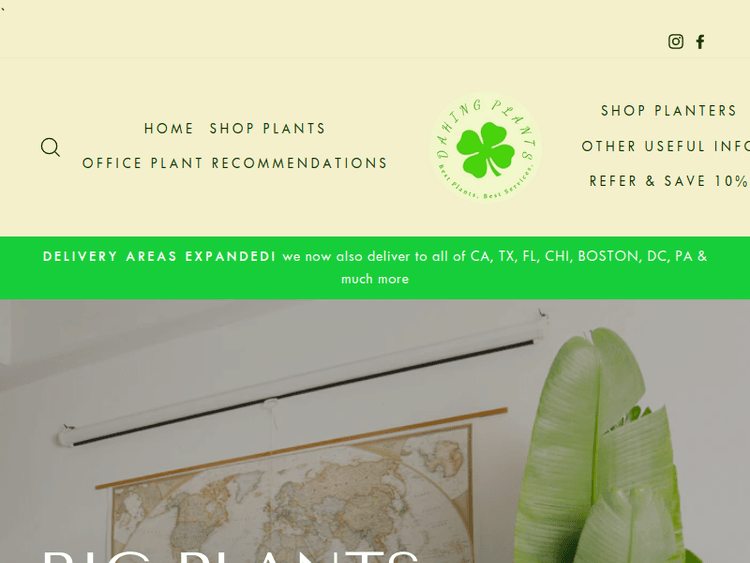
Task: Click the green clover leaf logo
Action: tap(485, 149)
